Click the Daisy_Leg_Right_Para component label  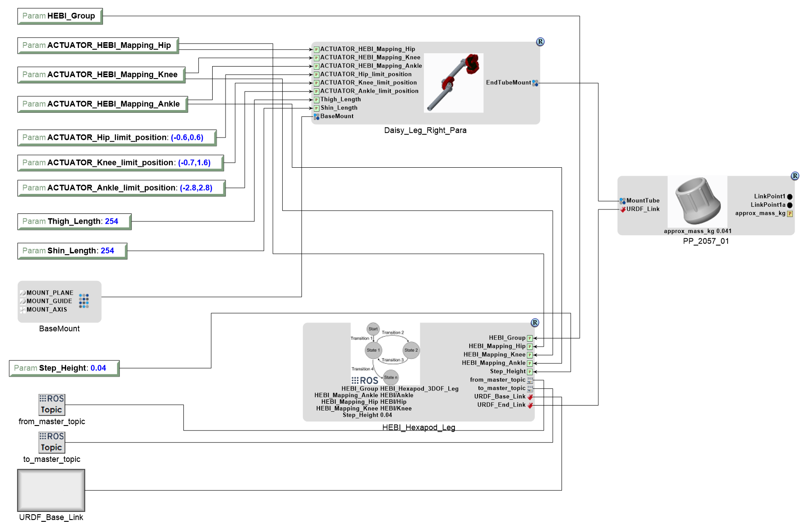tap(425, 130)
